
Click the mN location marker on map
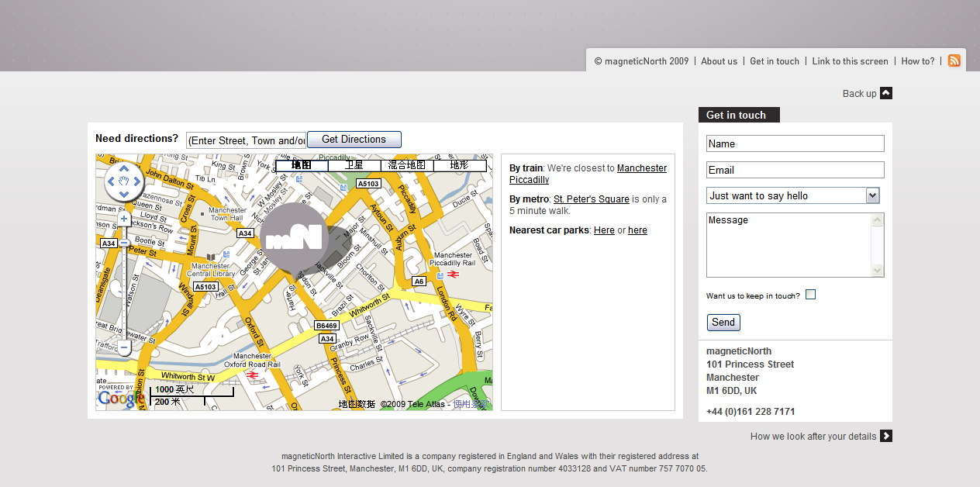point(294,237)
